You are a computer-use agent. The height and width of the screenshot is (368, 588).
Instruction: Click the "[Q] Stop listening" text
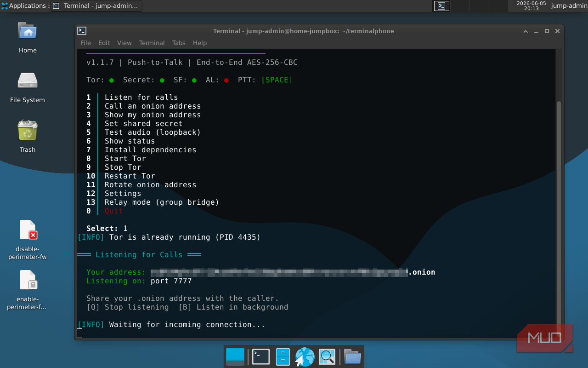(x=127, y=307)
